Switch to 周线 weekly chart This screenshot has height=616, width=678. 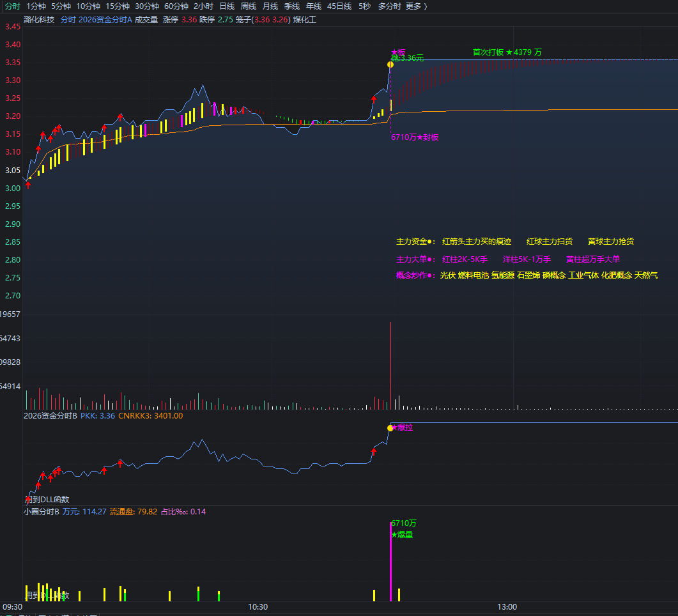tap(249, 6)
